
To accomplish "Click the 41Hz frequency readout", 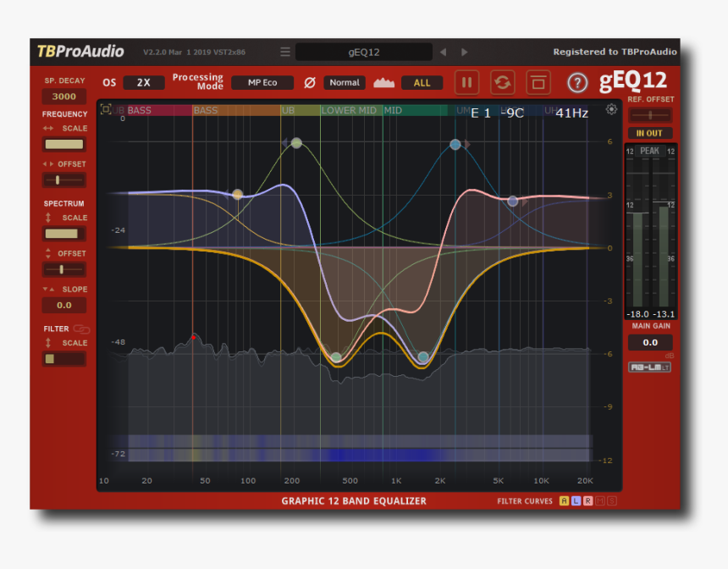I will [572, 113].
